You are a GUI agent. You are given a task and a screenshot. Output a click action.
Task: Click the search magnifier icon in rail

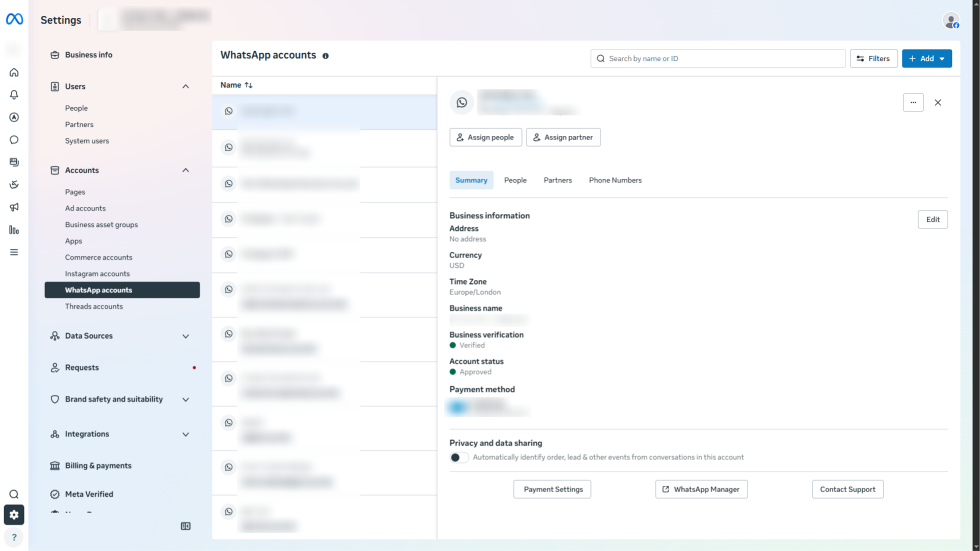[14, 494]
